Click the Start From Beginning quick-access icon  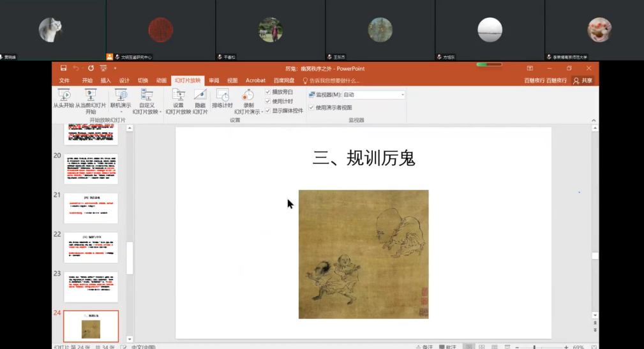point(103,68)
